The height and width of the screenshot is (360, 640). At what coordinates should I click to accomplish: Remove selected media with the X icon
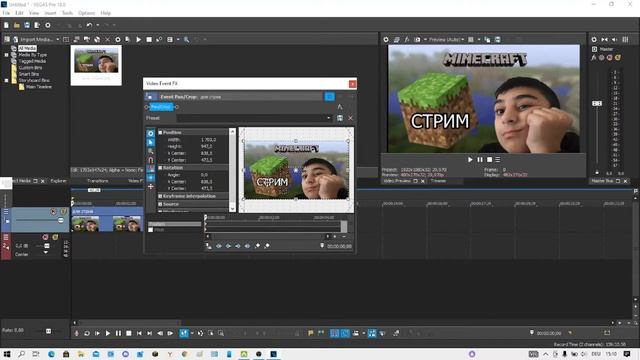(107, 40)
